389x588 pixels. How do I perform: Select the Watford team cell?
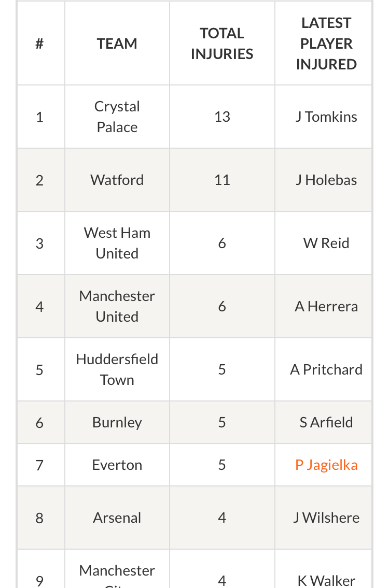click(x=117, y=180)
